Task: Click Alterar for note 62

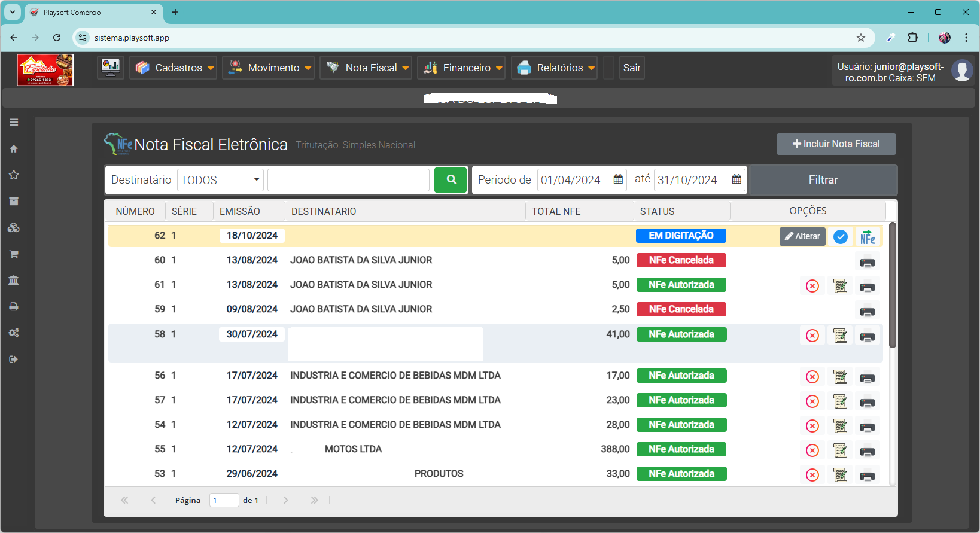Action: [x=802, y=237]
